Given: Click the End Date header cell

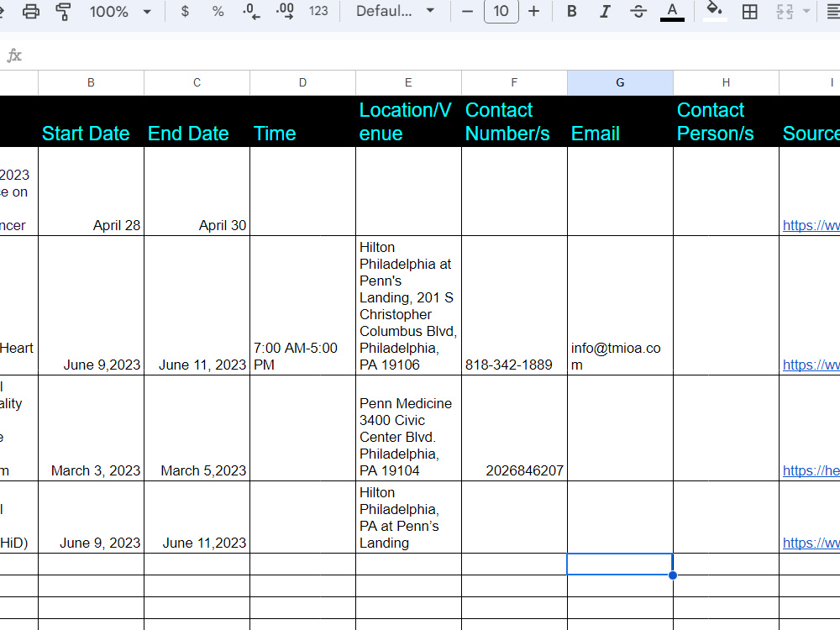Looking at the screenshot, I should tap(197, 121).
